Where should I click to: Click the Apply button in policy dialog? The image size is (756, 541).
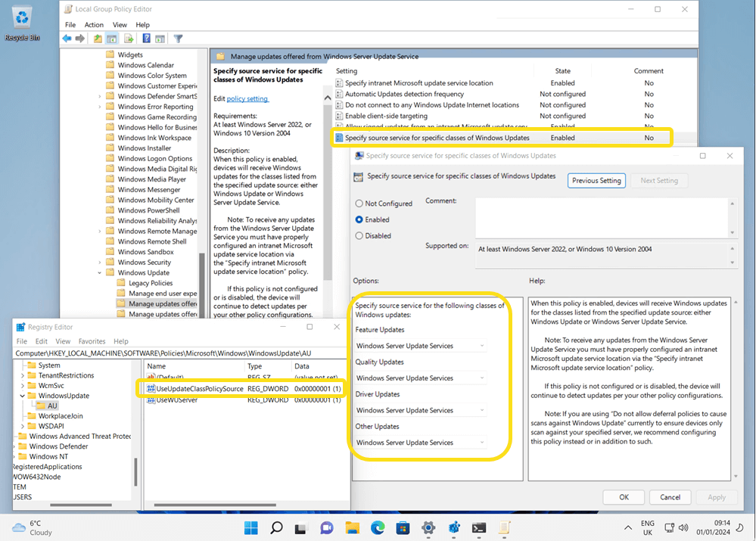pos(717,497)
